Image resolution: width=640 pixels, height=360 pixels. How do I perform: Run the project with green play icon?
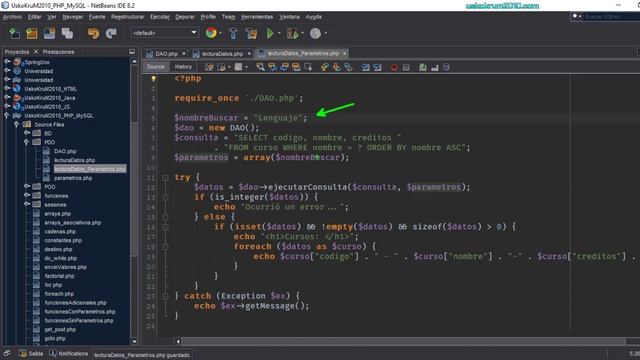(270, 33)
